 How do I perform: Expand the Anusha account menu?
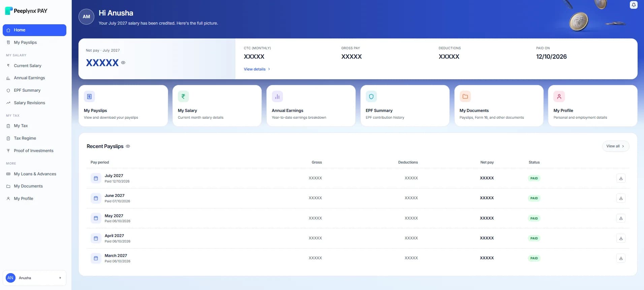click(x=34, y=278)
